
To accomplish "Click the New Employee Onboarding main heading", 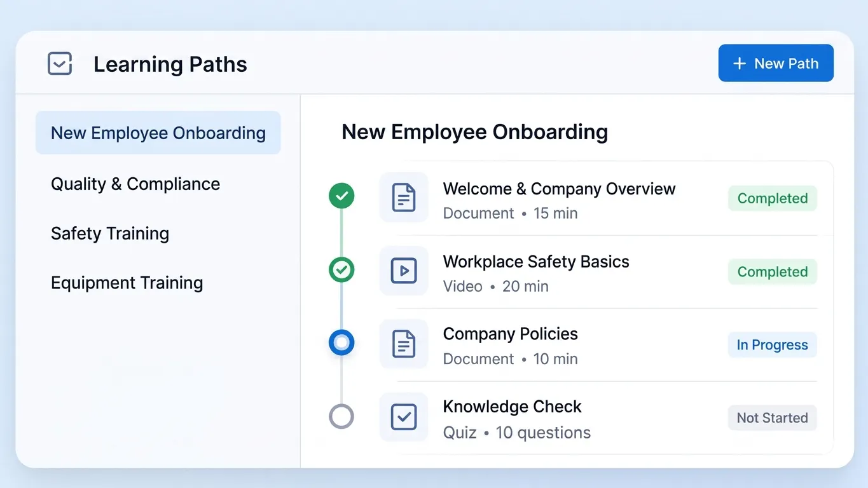I will [475, 132].
